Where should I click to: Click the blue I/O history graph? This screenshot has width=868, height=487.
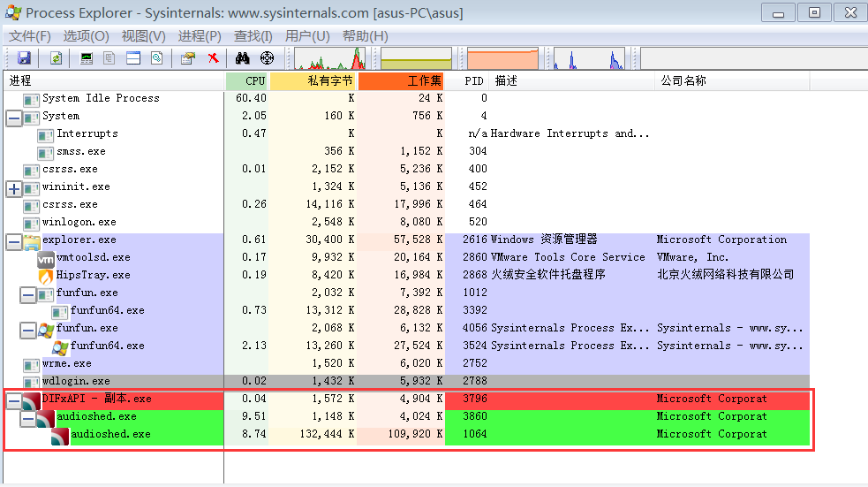coord(590,58)
